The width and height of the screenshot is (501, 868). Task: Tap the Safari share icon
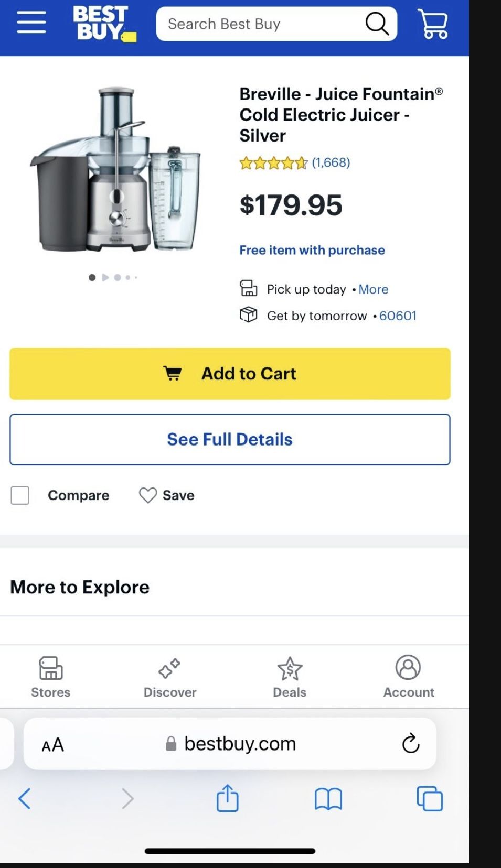[x=227, y=798]
